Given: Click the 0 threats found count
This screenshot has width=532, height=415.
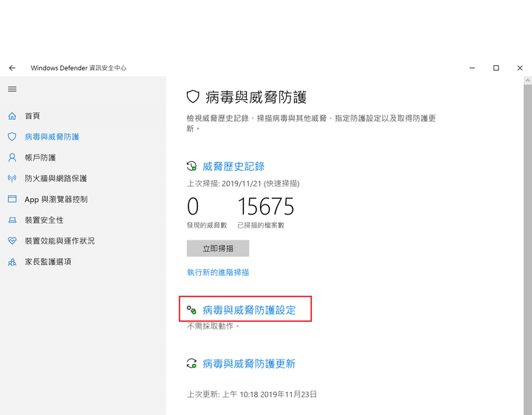Looking at the screenshot, I should [193, 206].
